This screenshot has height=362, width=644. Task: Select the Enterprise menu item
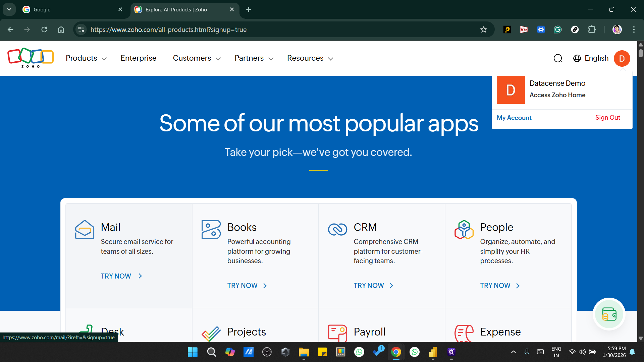(138, 58)
